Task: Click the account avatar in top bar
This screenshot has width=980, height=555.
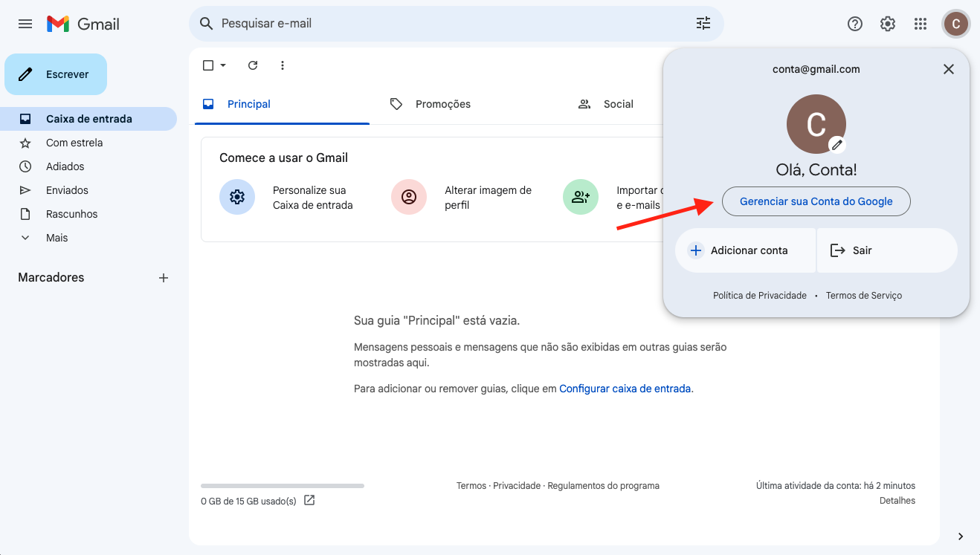Action: point(955,24)
